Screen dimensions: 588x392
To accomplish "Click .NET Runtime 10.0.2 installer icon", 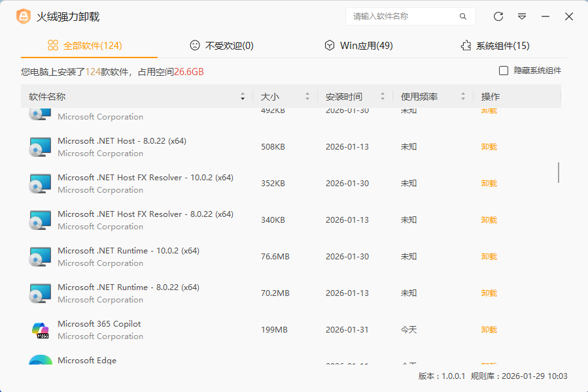I will coord(40,257).
